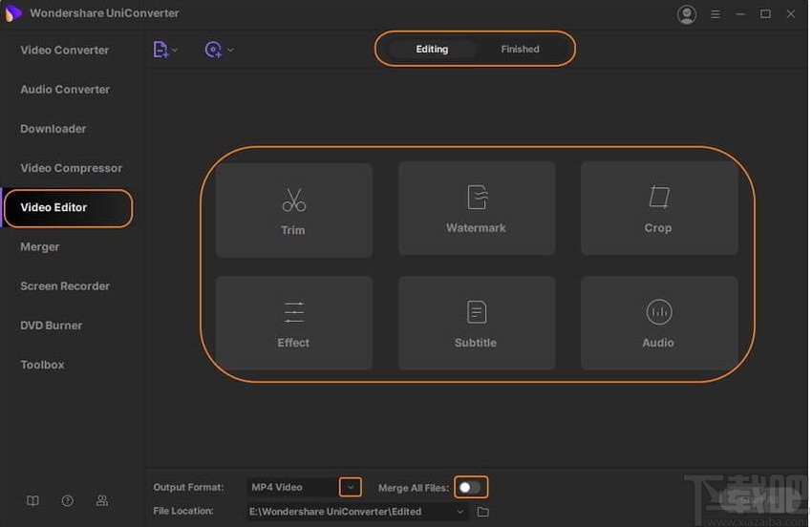Minimize the UniConverter window
The width and height of the screenshot is (812, 527).
(740, 14)
